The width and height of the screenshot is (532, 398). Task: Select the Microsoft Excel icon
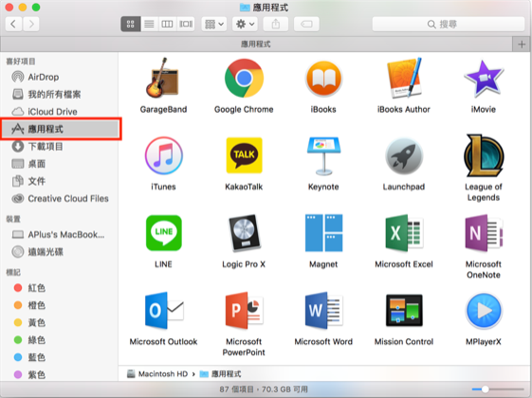404,233
